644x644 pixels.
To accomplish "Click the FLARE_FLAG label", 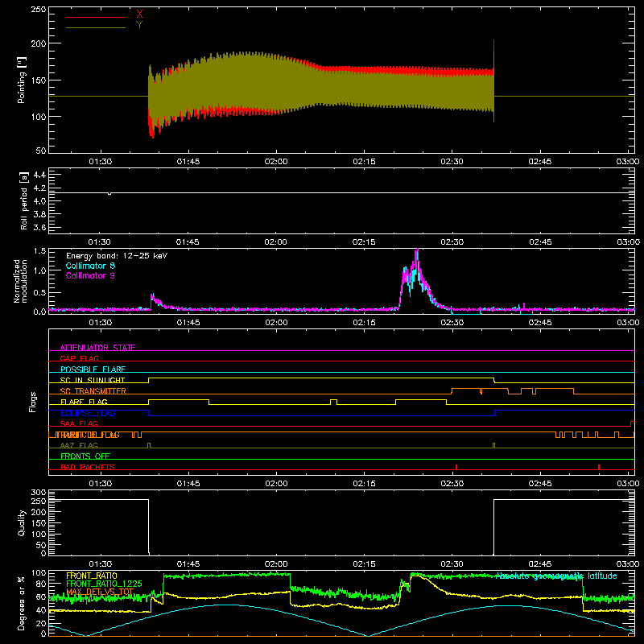I will (84, 402).
